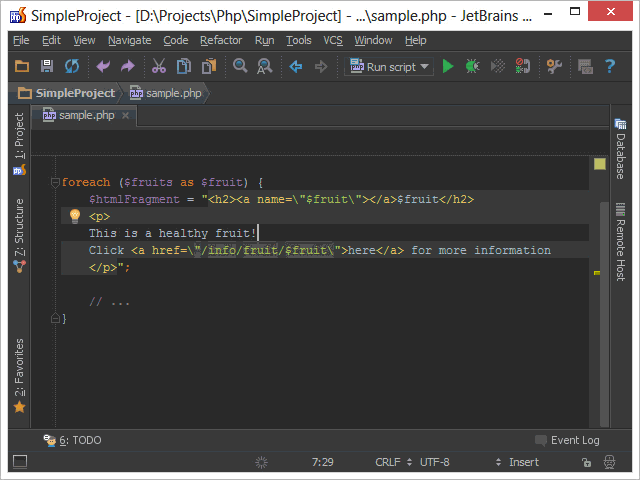
Task: Click the yellow inspection status square
Action: (x=600, y=164)
